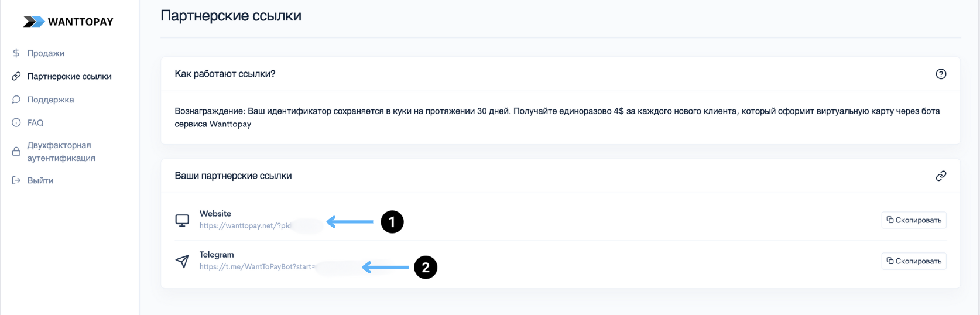980x315 pixels.
Task: Open the Поддержка section
Action: coord(50,100)
